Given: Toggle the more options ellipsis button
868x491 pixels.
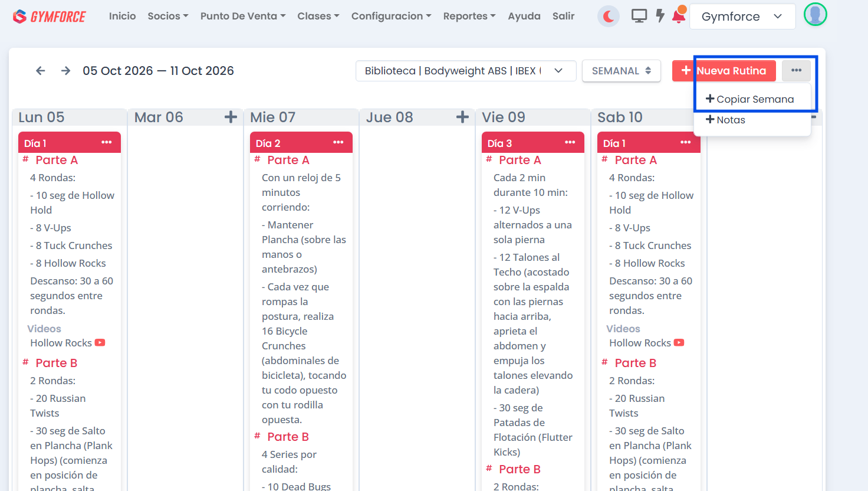Looking at the screenshot, I should tap(796, 71).
